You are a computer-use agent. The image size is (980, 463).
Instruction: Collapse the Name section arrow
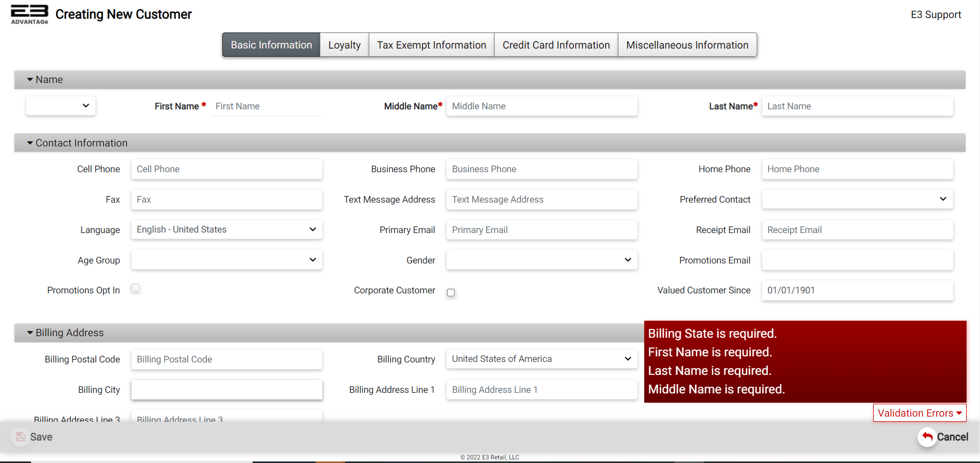(x=30, y=80)
